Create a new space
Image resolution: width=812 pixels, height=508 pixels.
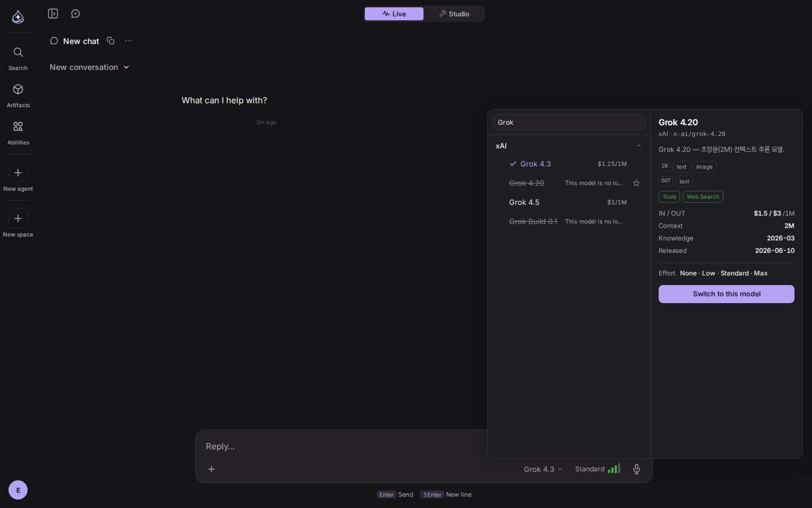[18, 224]
